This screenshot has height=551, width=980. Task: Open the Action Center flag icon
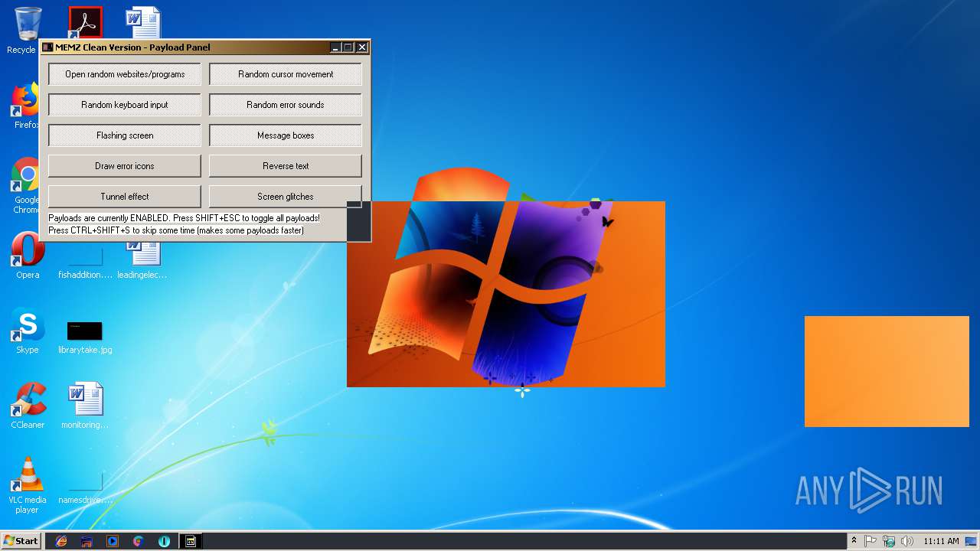[x=871, y=541]
